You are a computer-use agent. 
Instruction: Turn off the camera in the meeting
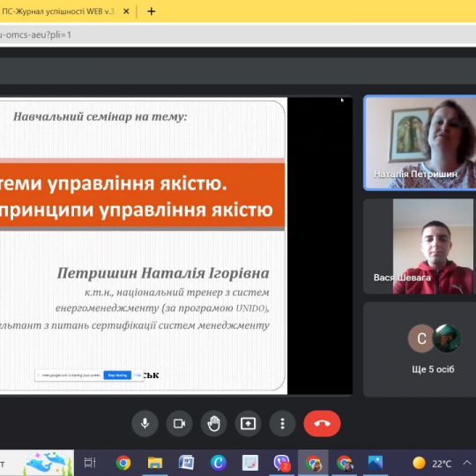coord(179,423)
